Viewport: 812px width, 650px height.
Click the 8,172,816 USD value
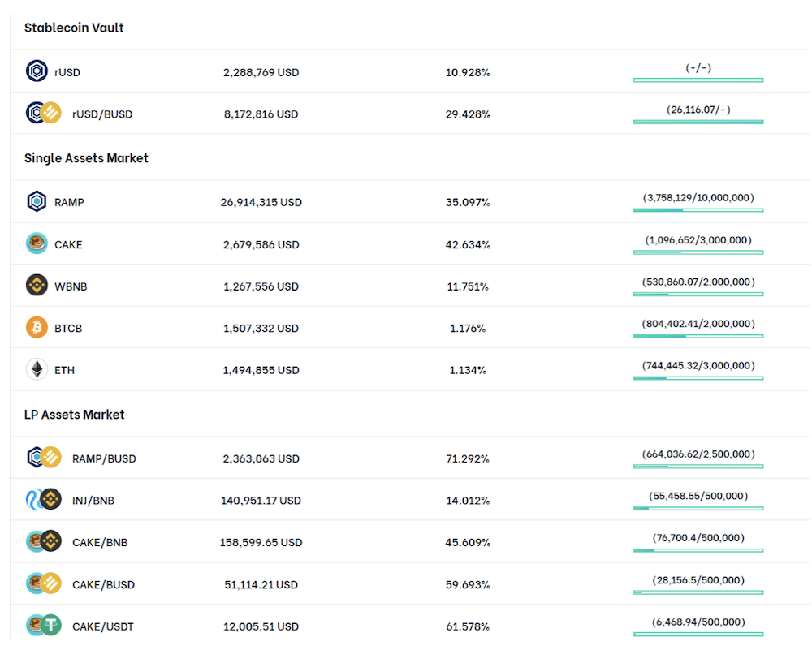261,114
